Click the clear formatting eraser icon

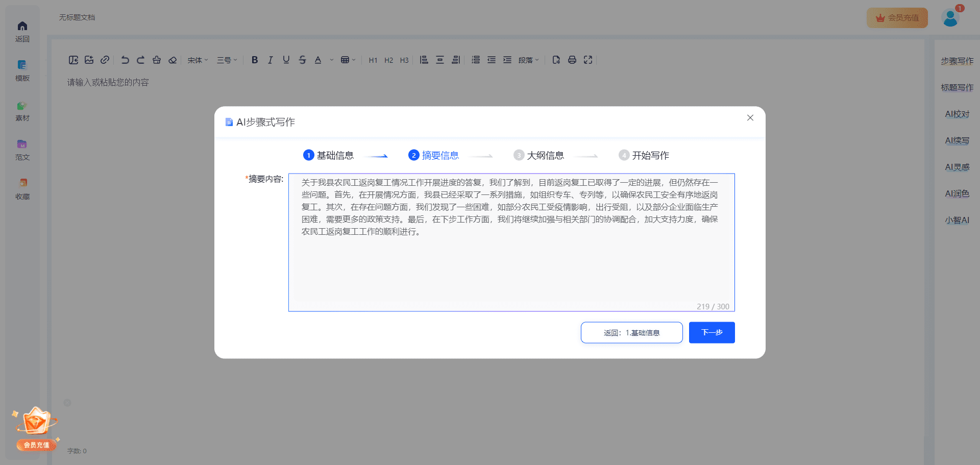(173, 60)
